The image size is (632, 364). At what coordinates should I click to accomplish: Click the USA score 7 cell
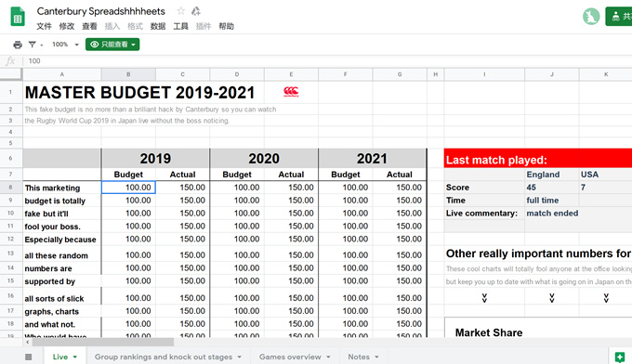pyautogui.click(x=605, y=188)
